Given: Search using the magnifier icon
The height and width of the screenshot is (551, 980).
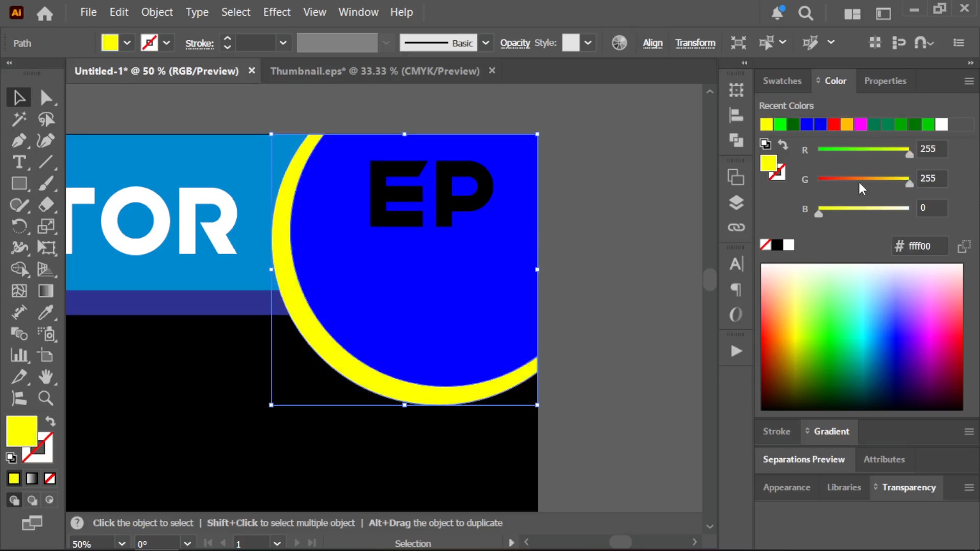Looking at the screenshot, I should click(805, 13).
